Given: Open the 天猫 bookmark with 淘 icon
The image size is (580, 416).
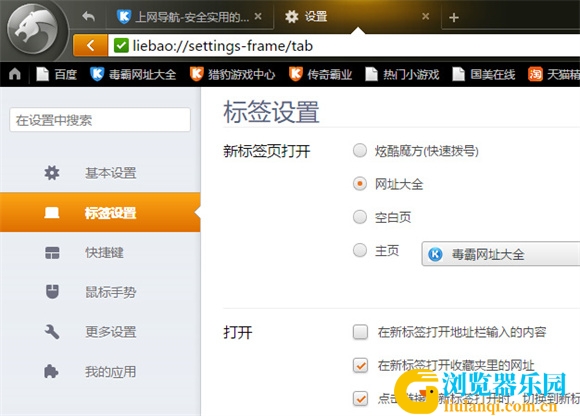Looking at the screenshot, I should click(x=553, y=74).
